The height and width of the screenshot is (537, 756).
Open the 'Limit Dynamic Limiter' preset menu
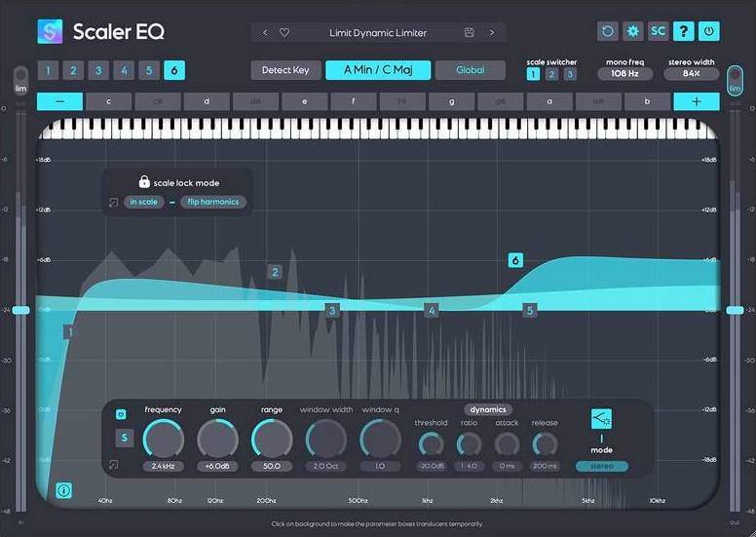click(376, 32)
